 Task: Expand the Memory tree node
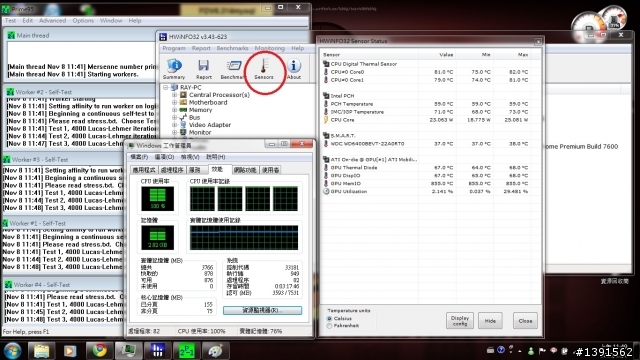(175, 110)
